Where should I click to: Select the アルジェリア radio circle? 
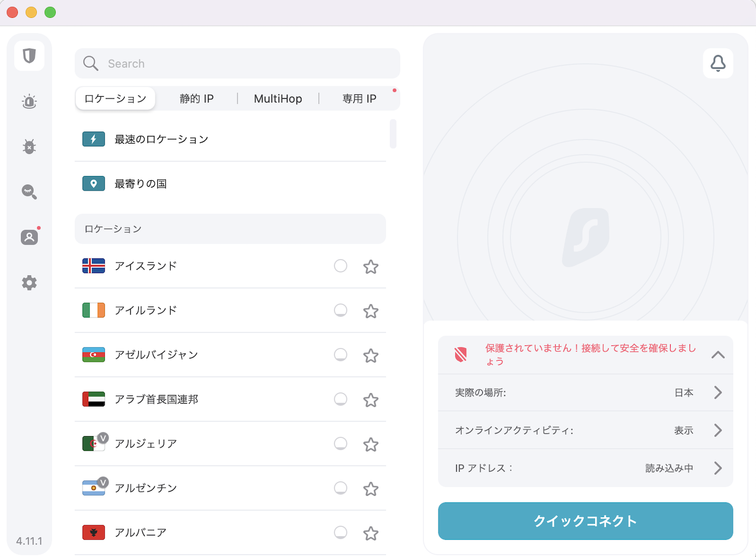pos(340,444)
